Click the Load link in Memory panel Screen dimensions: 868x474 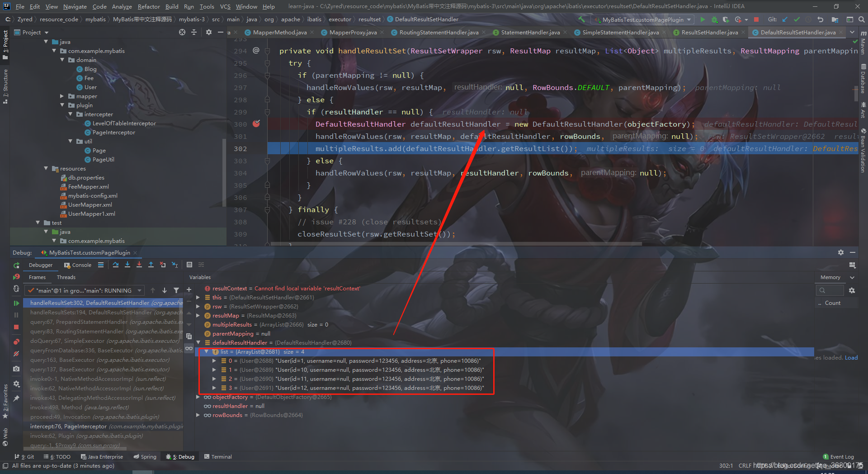point(851,357)
